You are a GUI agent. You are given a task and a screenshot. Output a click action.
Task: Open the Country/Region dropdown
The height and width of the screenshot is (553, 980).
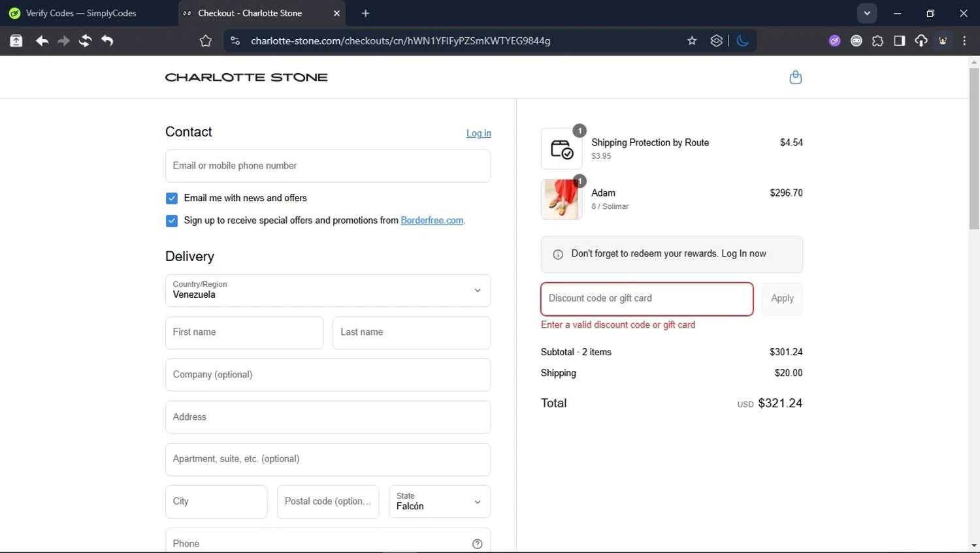pos(328,291)
